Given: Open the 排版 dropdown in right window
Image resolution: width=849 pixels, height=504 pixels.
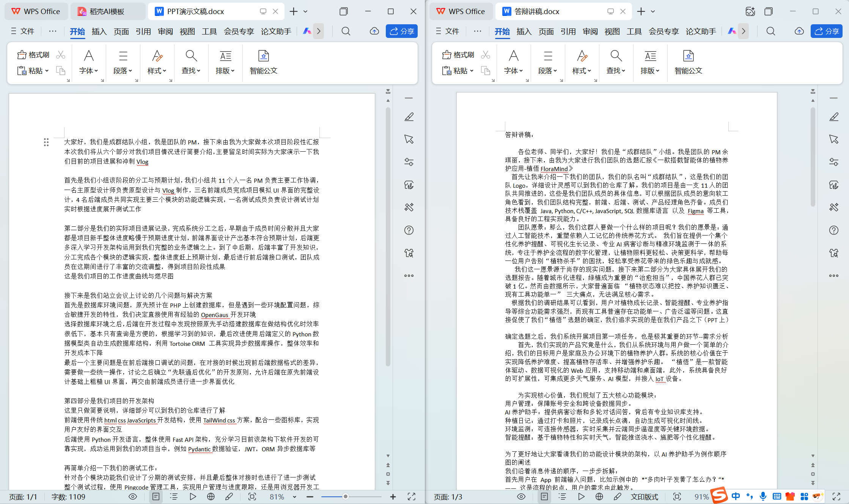Looking at the screenshot, I should [x=650, y=71].
